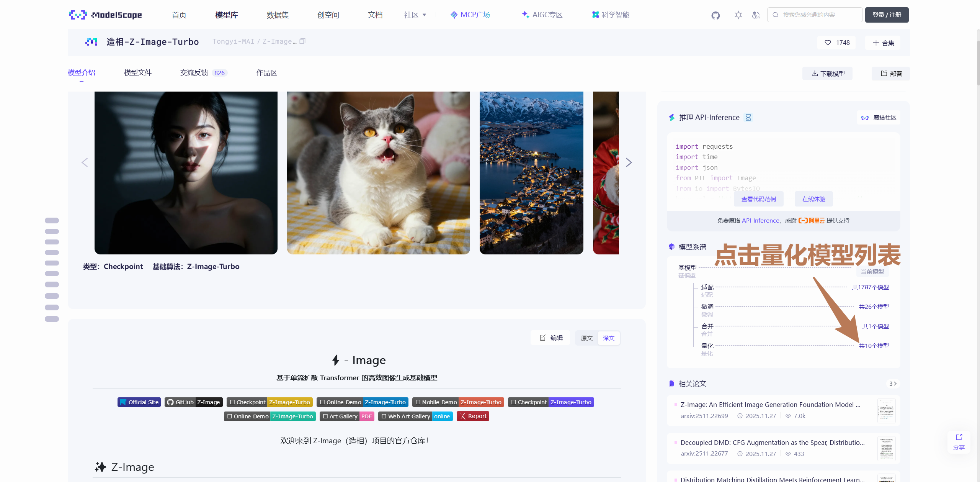Image resolution: width=980 pixels, height=482 pixels.
Task: Open the 共1787个模型 adapter list
Action: 870,287
